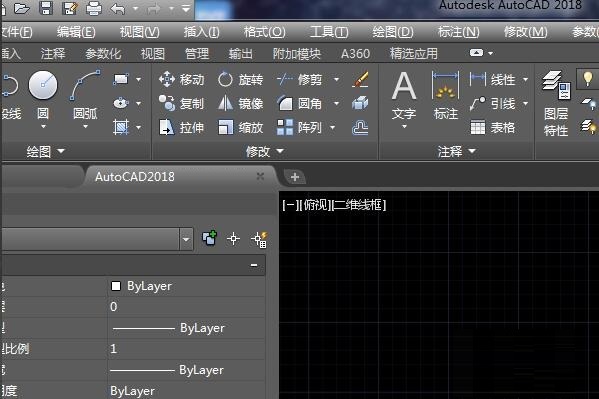Select the 圆 circle tool
The image size is (599, 399).
click(x=43, y=96)
